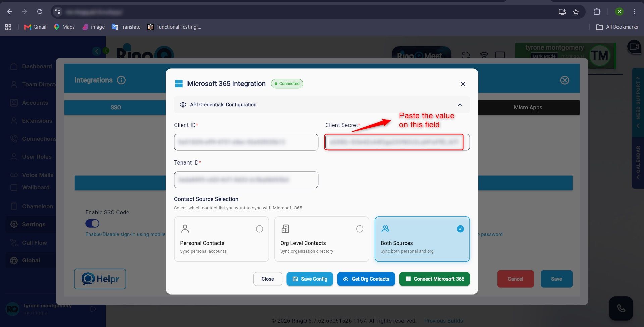Open the dialer phone icon button

[x=621, y=308]
